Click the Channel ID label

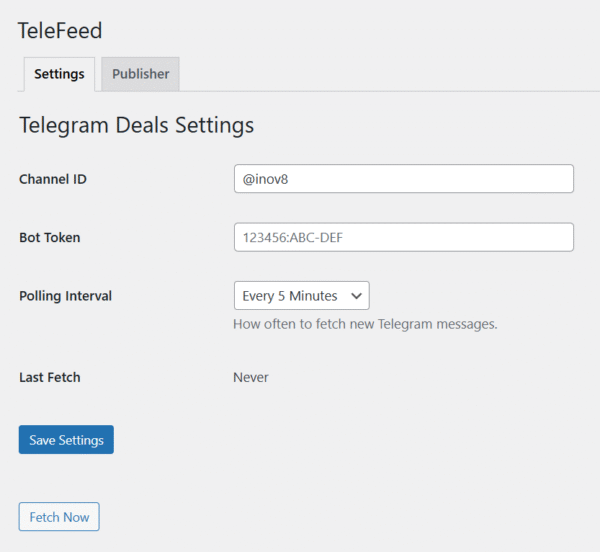pyautogui.click(x=53, y=179)
